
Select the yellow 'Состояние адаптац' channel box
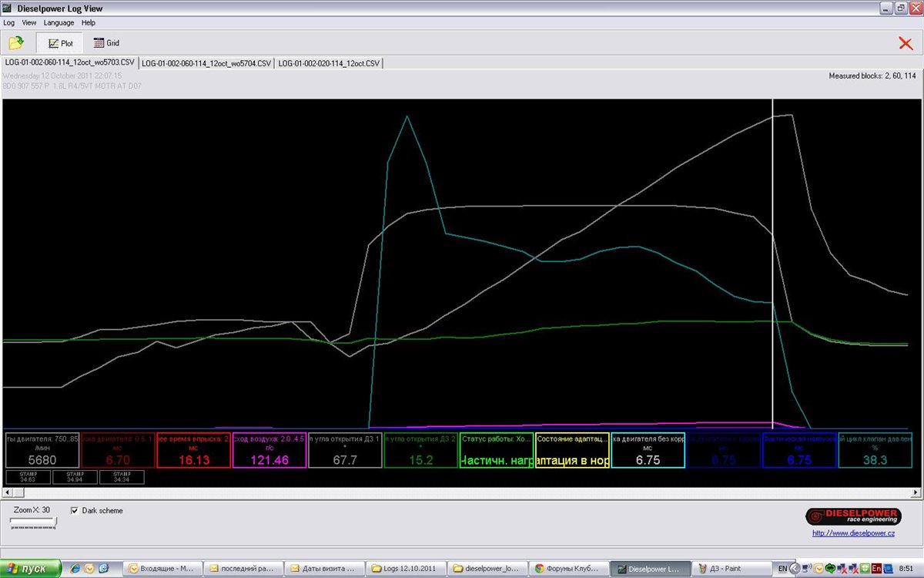pos(572,450)
